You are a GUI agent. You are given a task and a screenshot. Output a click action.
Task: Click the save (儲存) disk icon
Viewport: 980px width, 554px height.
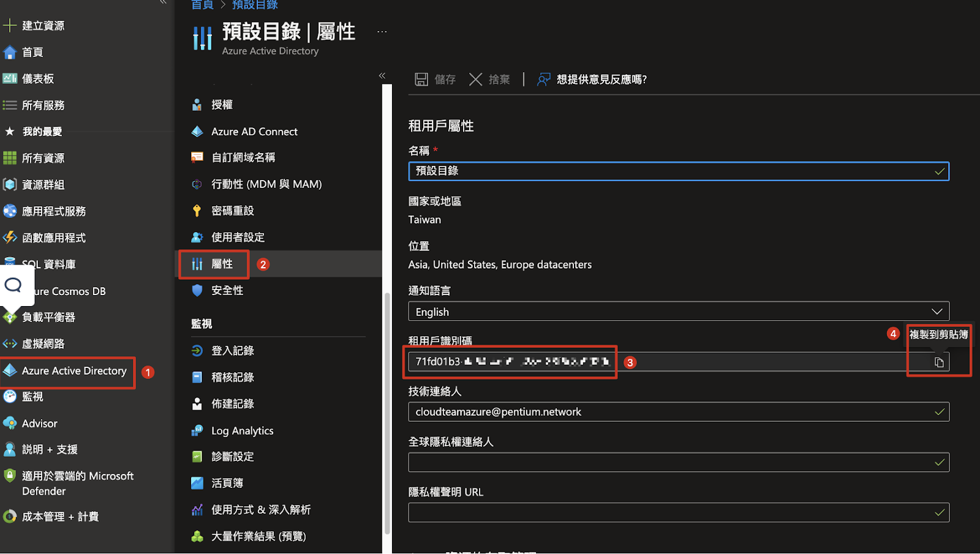(x=421, y=80)
